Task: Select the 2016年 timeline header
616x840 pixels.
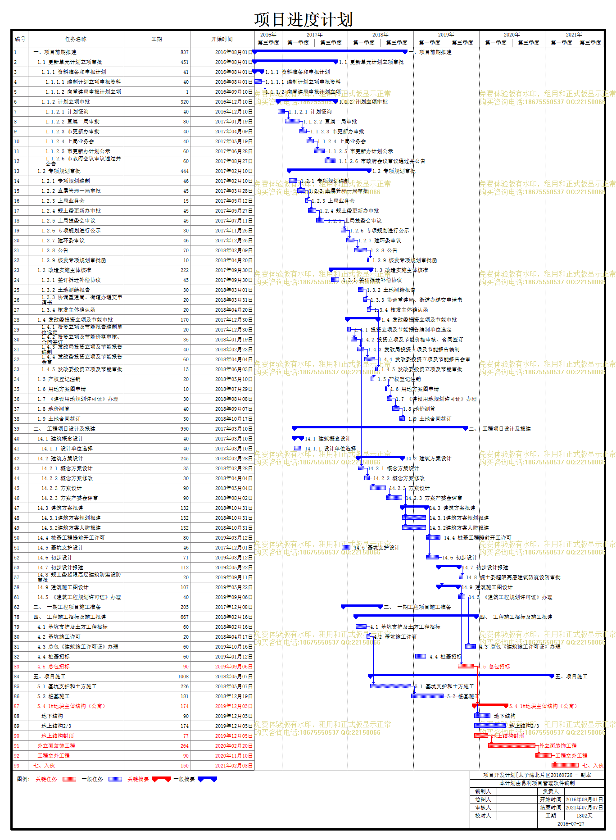Action: (268, 35)
